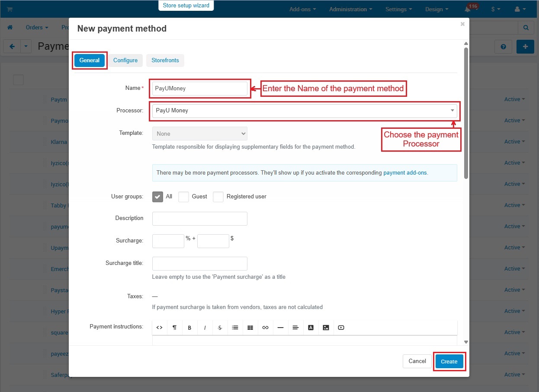Open the Processor dropdown

coord(304,111)
